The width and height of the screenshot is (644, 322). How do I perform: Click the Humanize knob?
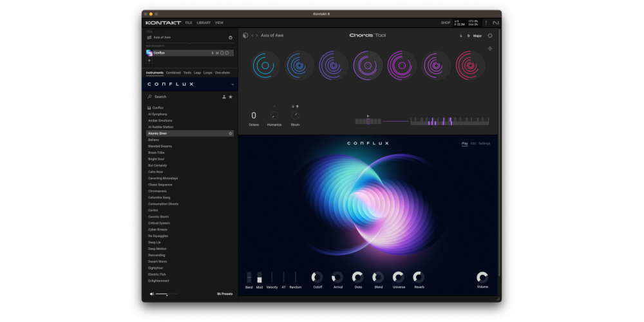pyautogui.click(x=274, y=116)
